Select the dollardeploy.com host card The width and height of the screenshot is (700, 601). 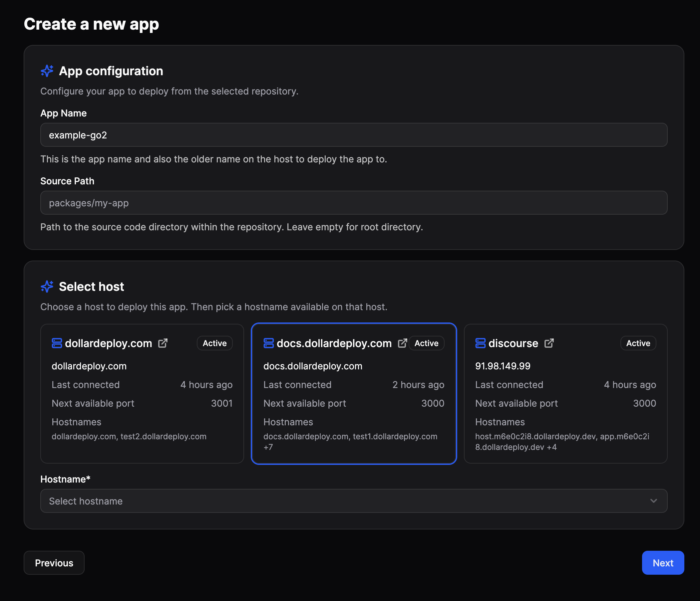(x=142, y=398)
